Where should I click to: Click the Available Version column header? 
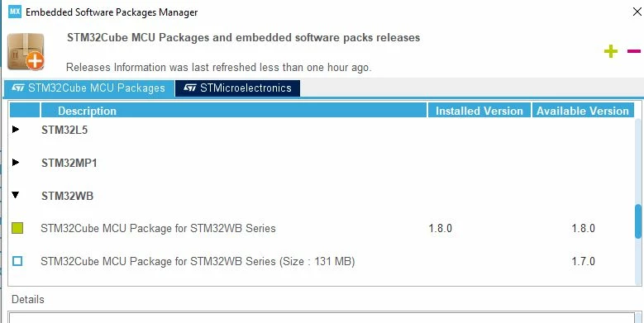point(583,111)
